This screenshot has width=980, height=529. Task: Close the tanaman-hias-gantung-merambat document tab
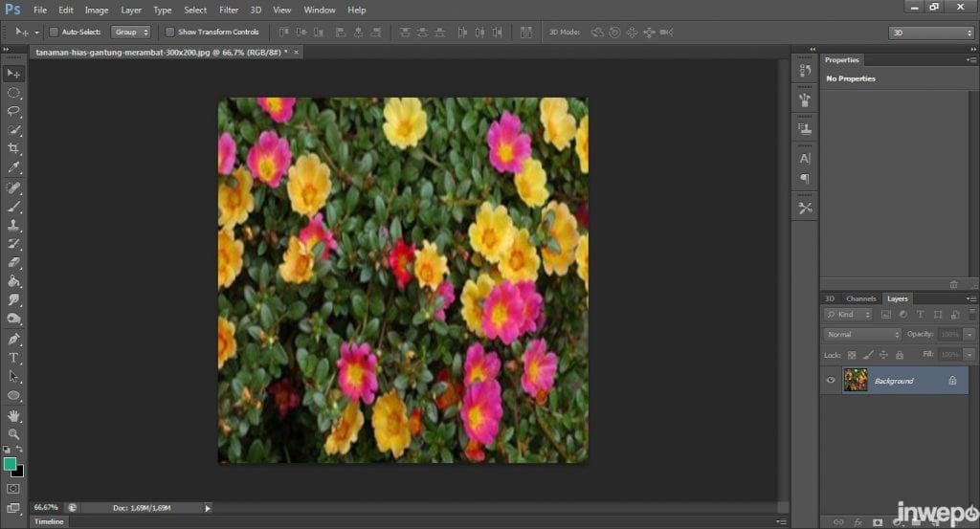point(297,52)
